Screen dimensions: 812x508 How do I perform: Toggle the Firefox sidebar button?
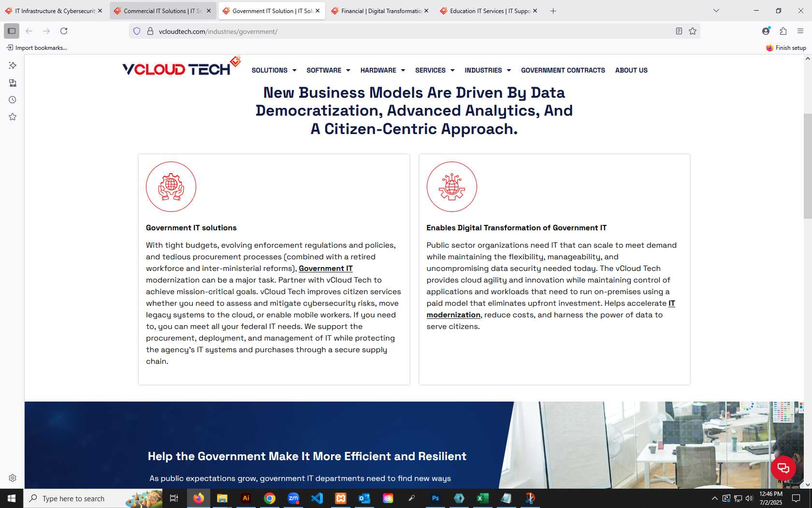click(x=12, y=31)
